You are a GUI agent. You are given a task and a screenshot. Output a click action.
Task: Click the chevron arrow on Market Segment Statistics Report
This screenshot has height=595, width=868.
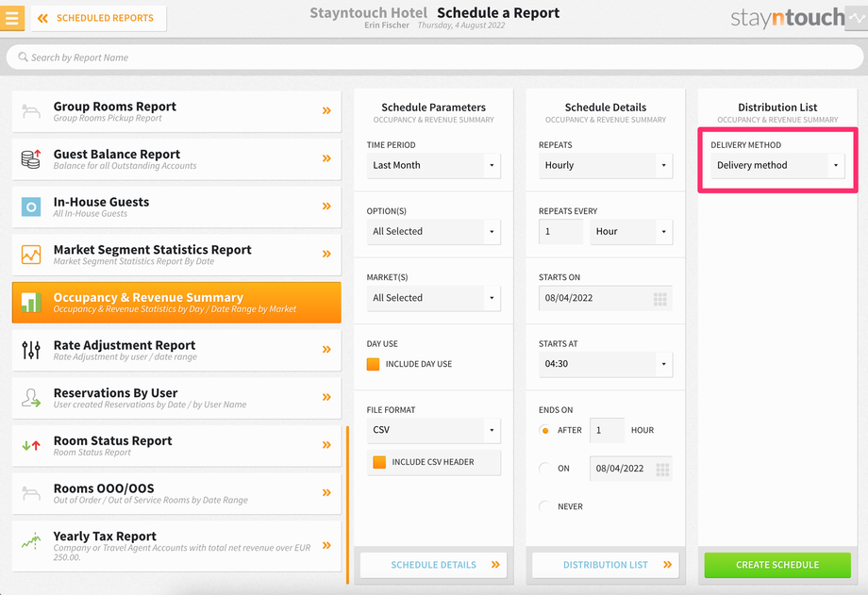326,254
